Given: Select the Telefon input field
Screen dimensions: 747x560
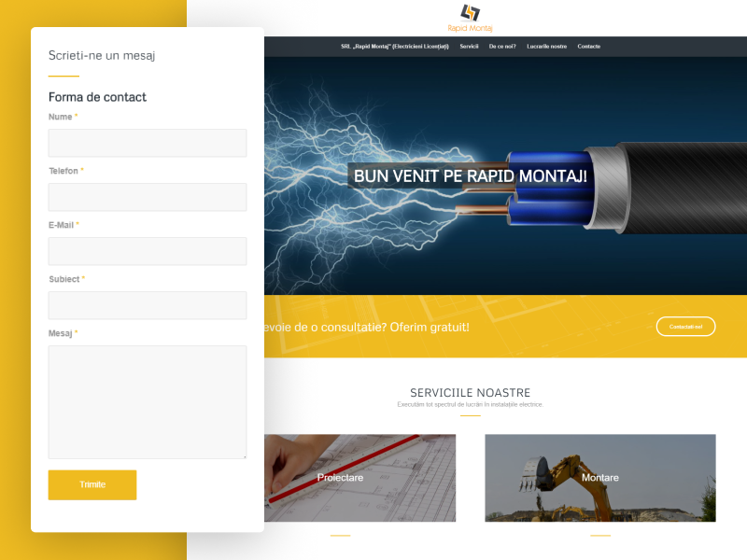Looking at the screenshot, I should click(x=148, y=197).
